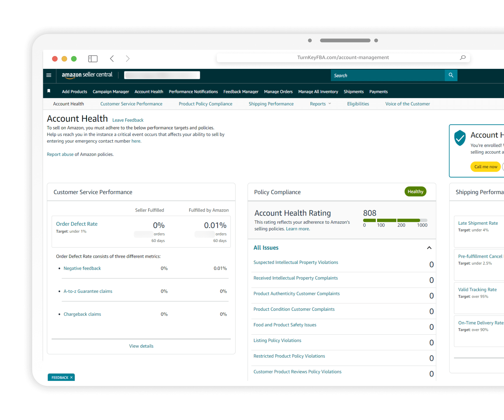Click the browser forward arrow
504x420 pixels.
tap(128, 59)
